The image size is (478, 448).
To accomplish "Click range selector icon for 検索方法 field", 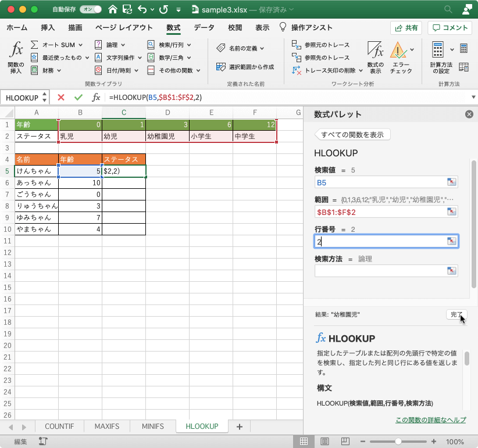I will coord(451,271).
